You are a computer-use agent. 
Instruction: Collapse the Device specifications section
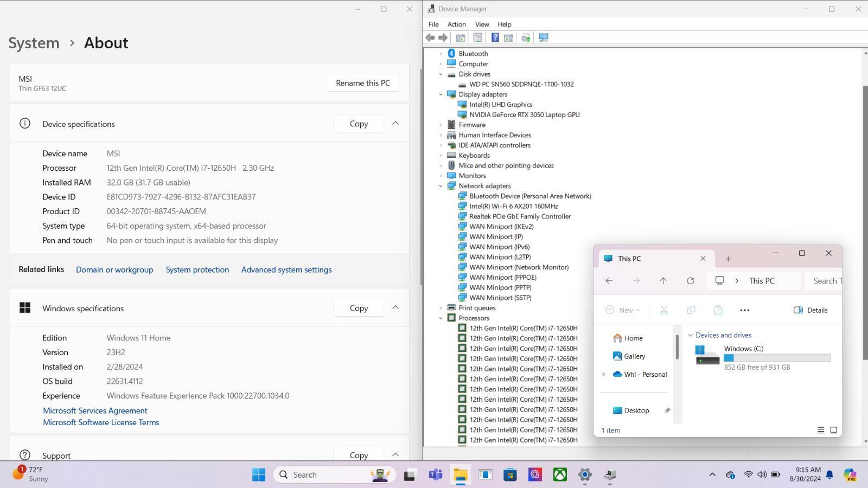(395, 124)
